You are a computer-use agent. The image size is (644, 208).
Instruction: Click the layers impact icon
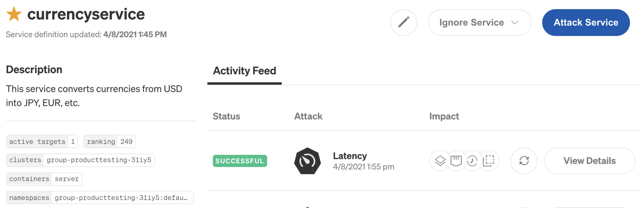point(440,161)
